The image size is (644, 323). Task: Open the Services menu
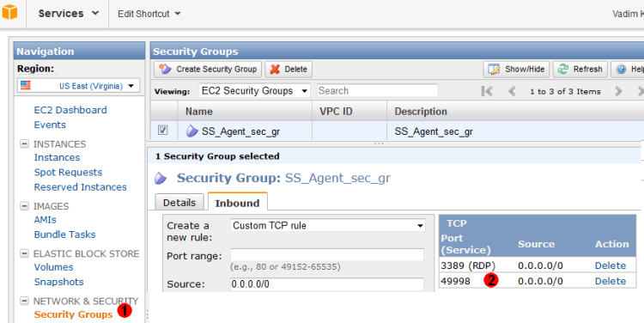[x=68, y=14]
